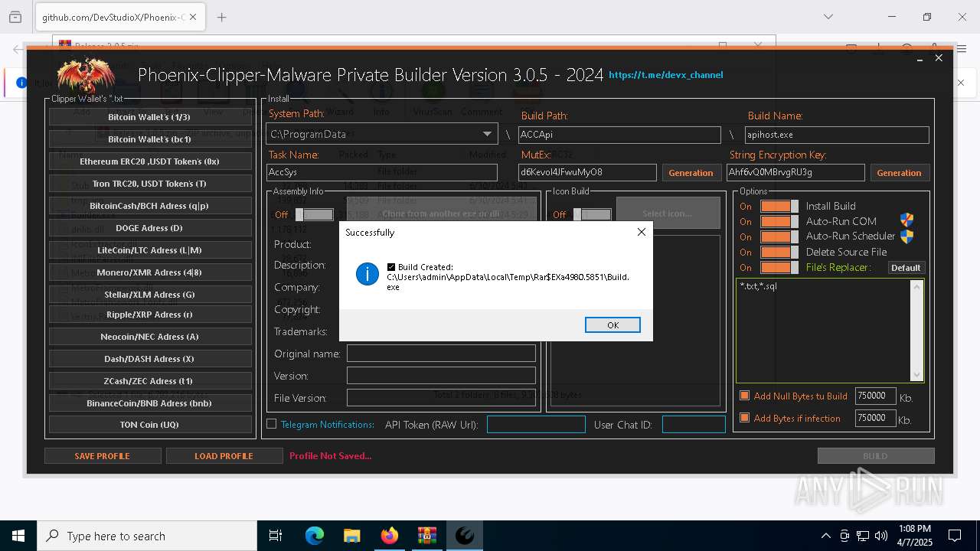
Task: Click the User Chat ID field
Action: [694, 425]
